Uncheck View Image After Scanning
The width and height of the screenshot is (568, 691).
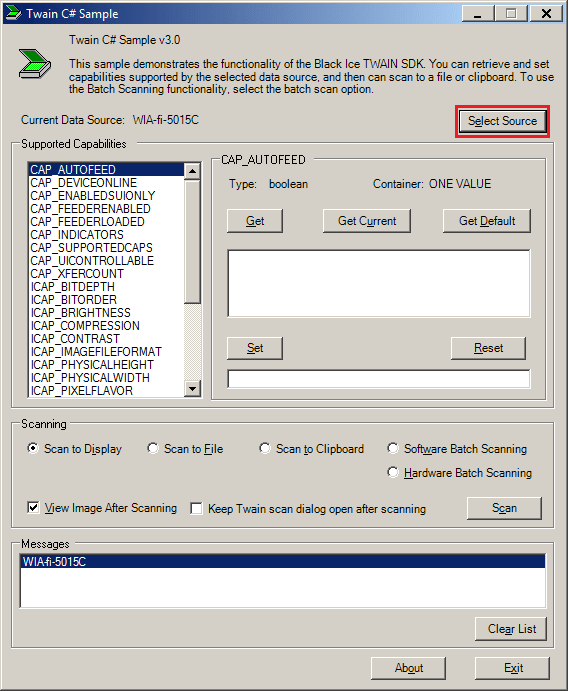pyautogui.click(x=33, y=508)
